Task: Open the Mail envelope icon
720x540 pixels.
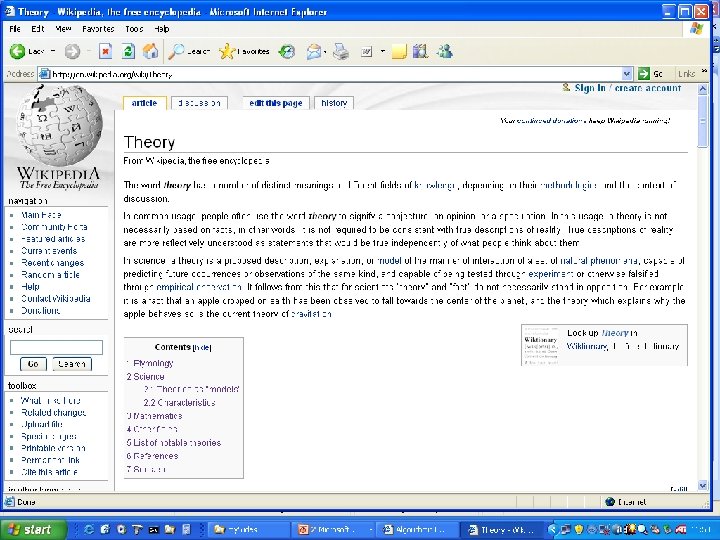Action: tap(314, 51)
